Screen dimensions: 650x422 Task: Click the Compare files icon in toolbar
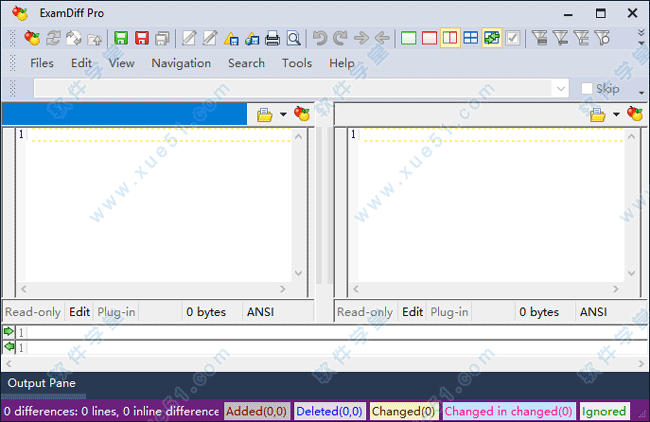[x=32, y=38]
